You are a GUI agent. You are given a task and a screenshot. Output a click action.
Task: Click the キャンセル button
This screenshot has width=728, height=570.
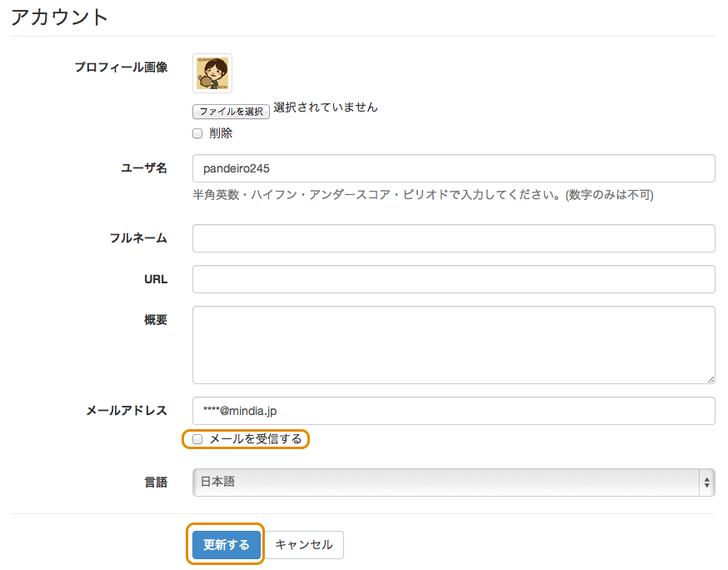pos(304,545)
